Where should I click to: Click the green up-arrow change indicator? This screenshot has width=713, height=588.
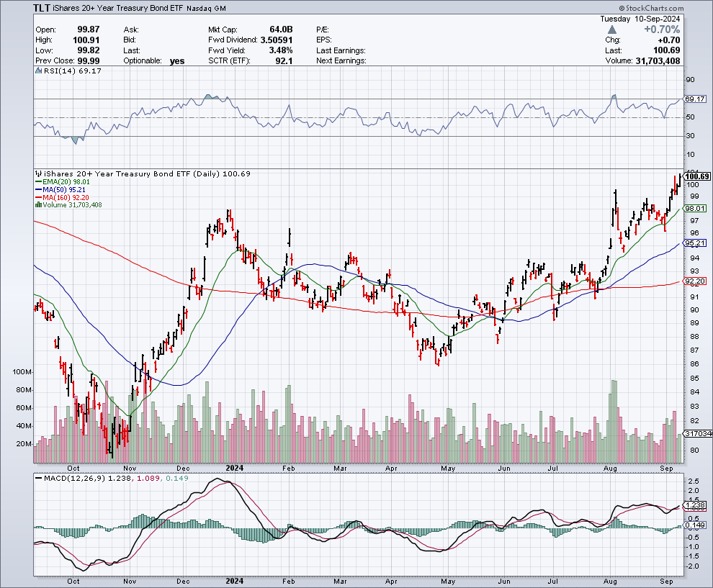coord(612,30)
